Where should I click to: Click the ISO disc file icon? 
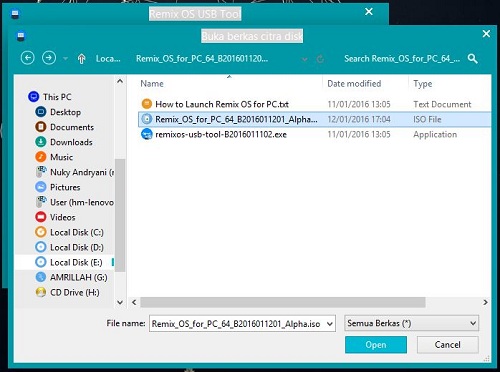click(x=147, y=119)
